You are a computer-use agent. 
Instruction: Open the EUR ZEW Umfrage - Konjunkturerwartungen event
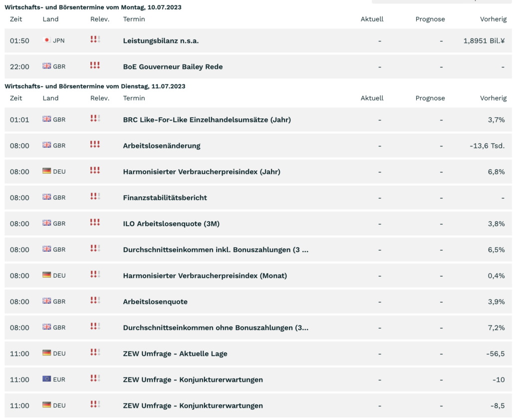coord(193,380)
